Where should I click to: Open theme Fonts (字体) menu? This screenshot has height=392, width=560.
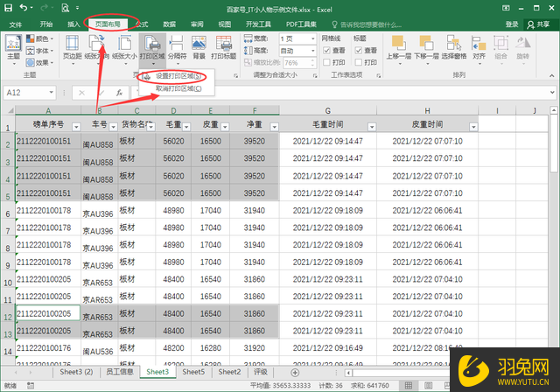pyautogui.click(x=39, y=51)
